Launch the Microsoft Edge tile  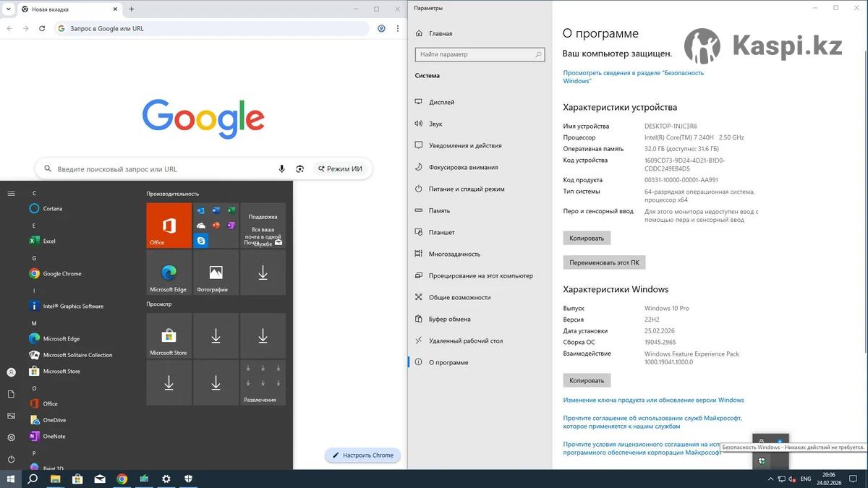tap(169, 273)
